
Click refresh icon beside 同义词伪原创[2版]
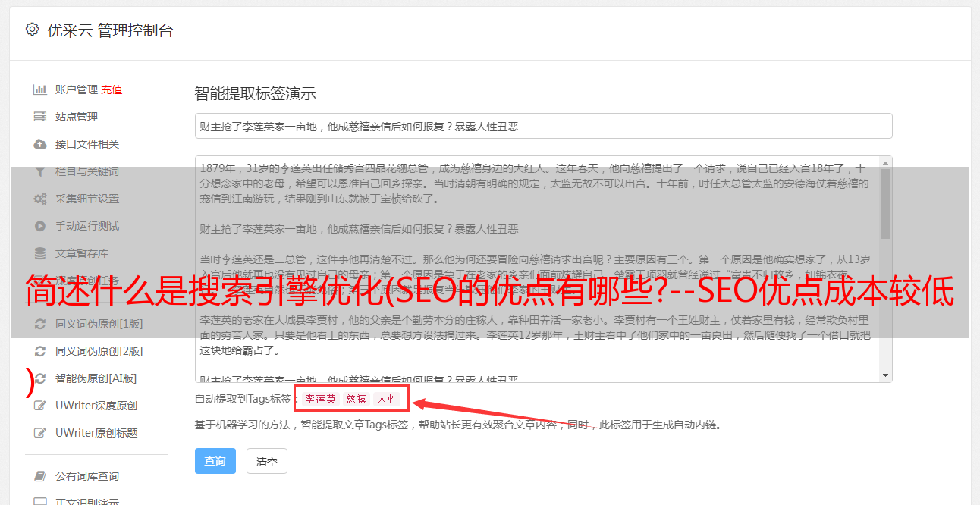pyautogui.click(x=40, y=351)
